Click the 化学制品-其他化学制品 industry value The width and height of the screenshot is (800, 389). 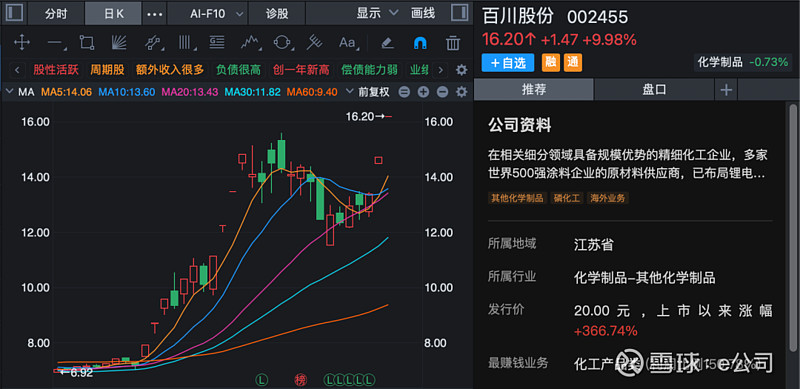tap(644, 278)
